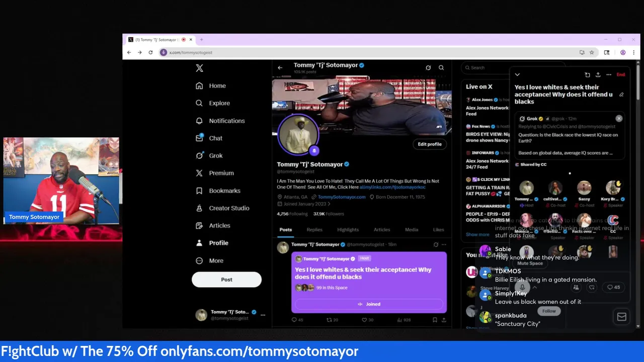End the Space with the End button
The width and height of the screenshot is (644, 362).
click(x=621, y=74)
